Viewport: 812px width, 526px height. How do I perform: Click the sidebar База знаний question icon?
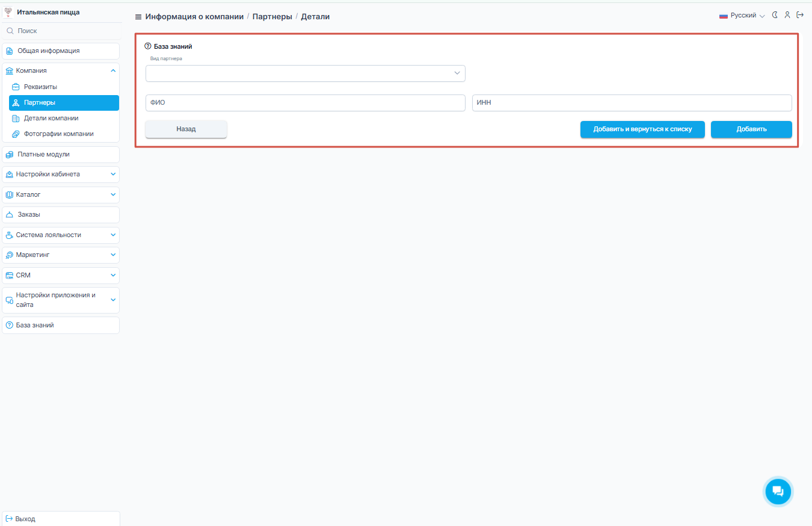click(x=9, y=326)
